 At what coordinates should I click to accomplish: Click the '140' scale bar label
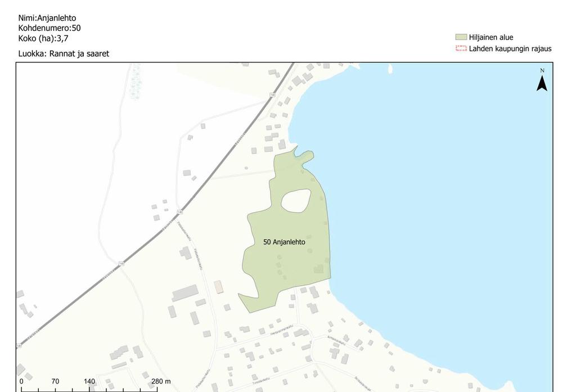coord(89,381)
